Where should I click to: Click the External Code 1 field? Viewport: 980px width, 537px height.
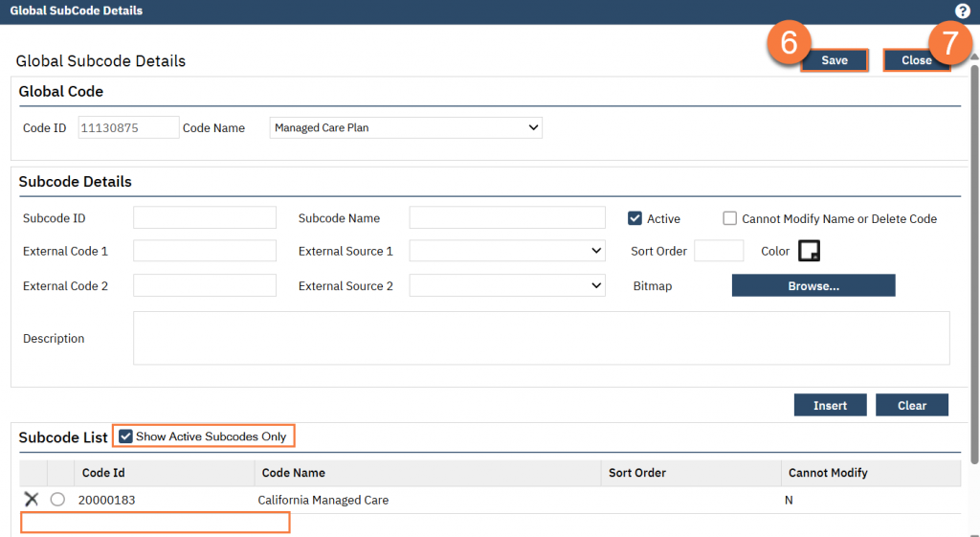pos(204,251)
